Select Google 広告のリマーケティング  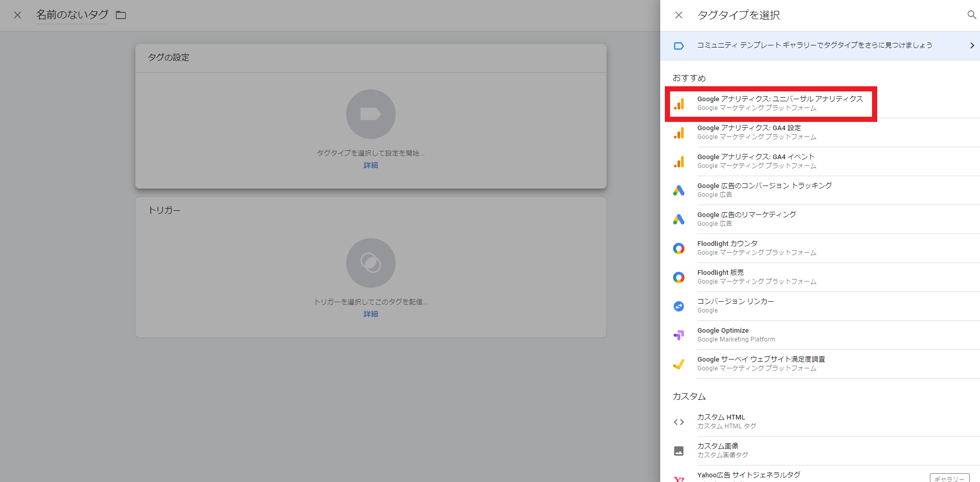click(x=820, y=219)
